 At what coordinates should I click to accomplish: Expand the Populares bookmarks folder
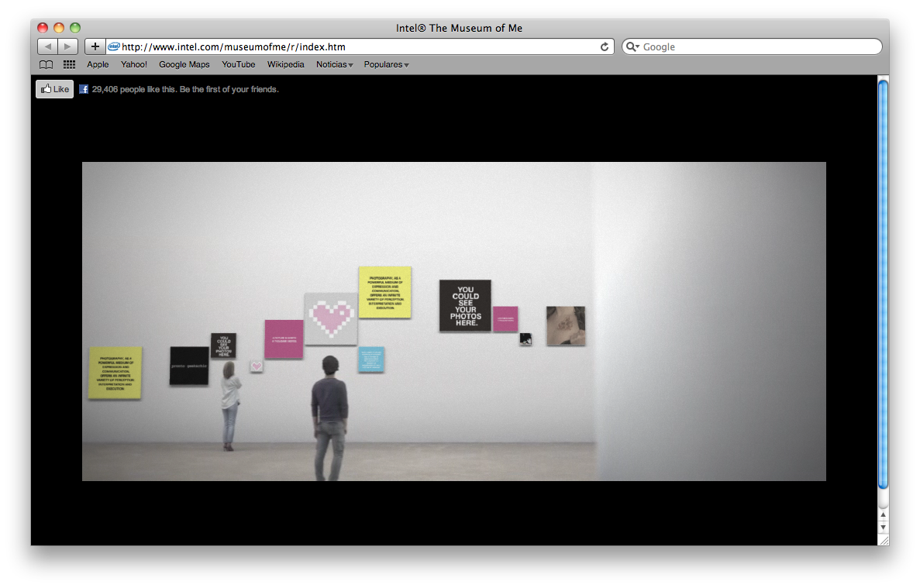386,65
